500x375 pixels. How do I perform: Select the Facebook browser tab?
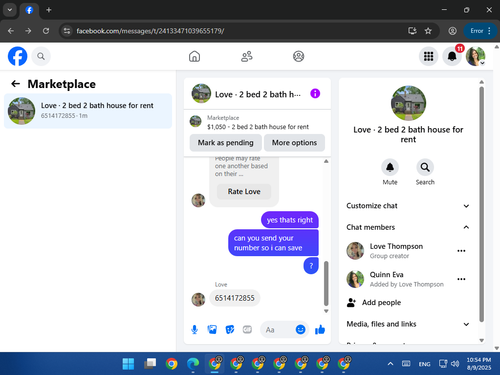[29, 10]
